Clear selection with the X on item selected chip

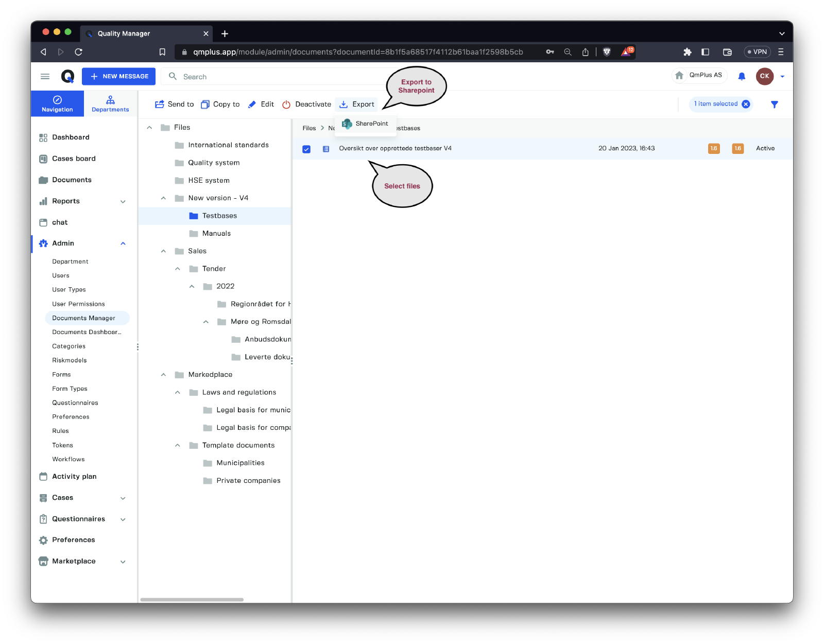pos(746,104)
